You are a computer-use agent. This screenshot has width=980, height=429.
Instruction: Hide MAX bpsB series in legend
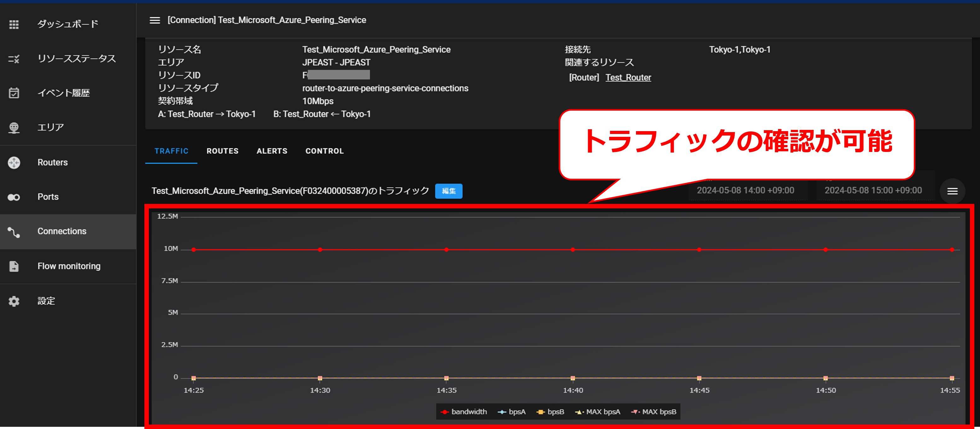pyautogui.click(x=654, y=412)
